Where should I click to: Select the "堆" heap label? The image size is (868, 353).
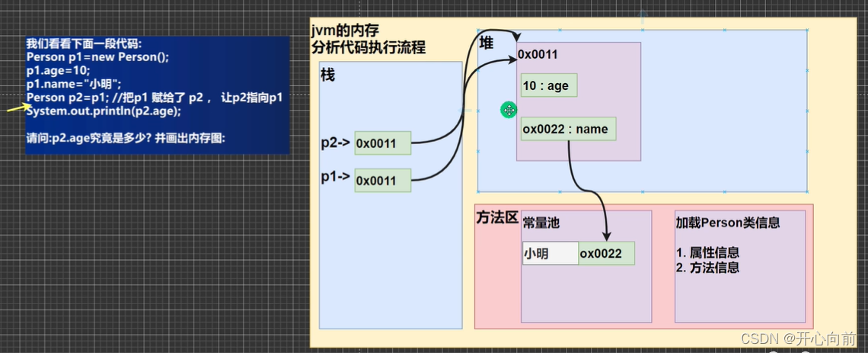pos(486,43)
